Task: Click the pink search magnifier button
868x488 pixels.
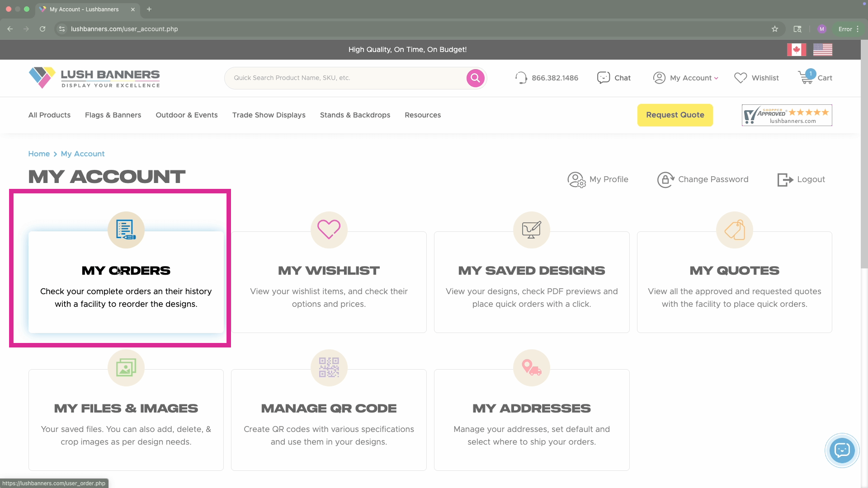Action: 475,78
